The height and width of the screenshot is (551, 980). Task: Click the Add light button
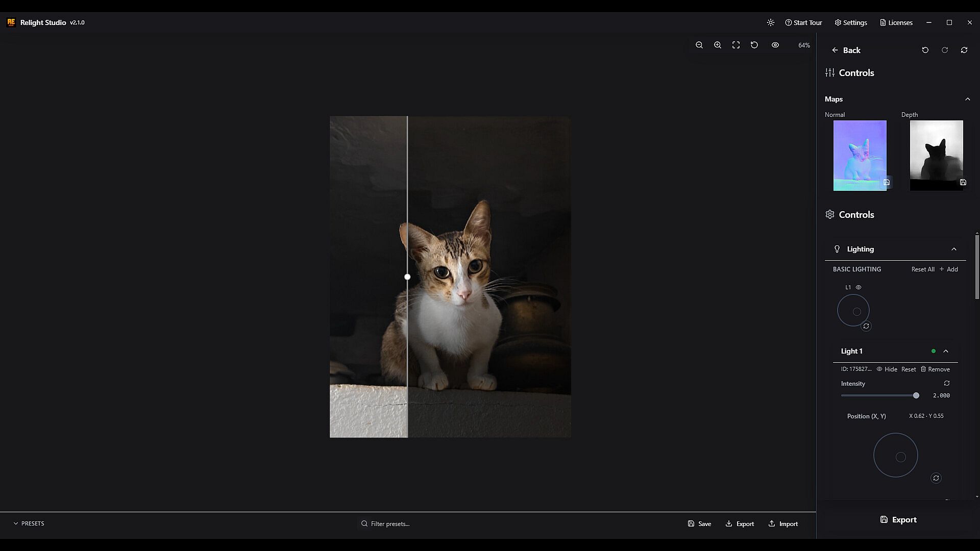coord(949,269)
